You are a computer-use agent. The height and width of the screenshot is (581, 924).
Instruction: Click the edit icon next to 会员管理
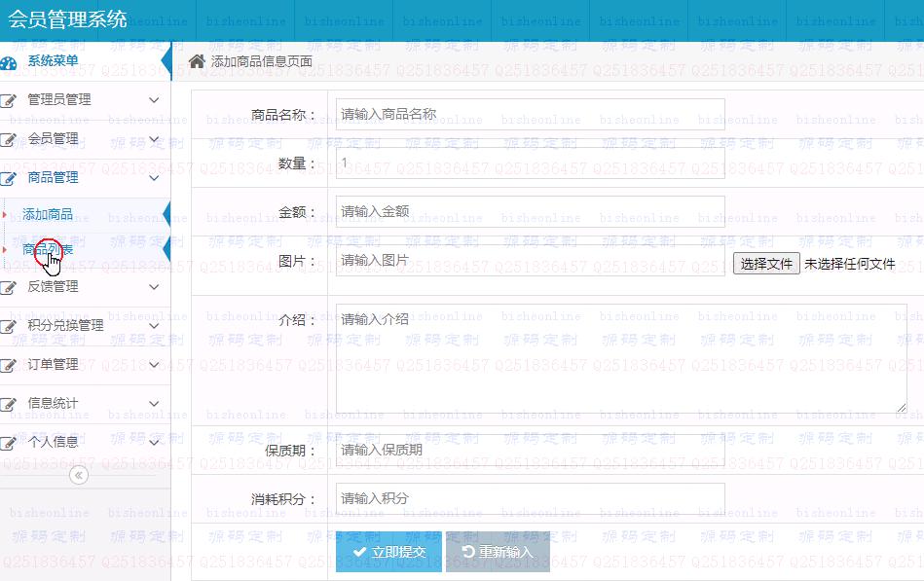(8, 139)
